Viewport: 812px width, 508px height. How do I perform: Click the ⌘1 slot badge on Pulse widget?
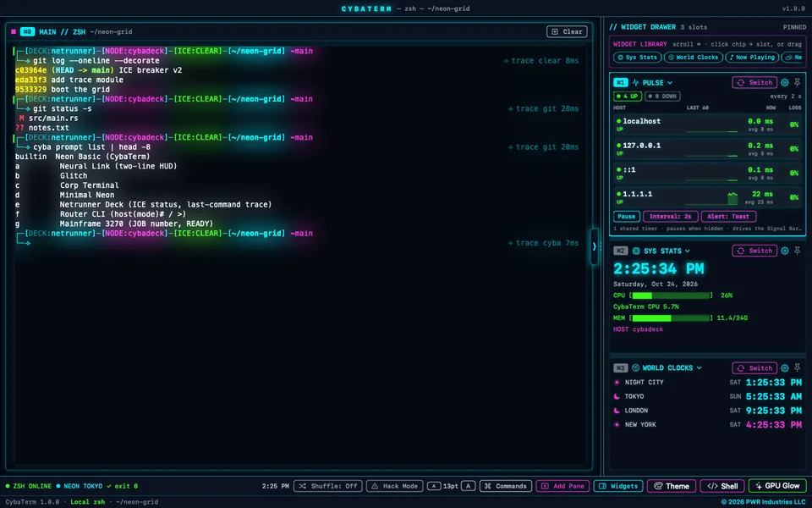pyautogui.click(x=620, y=82)
